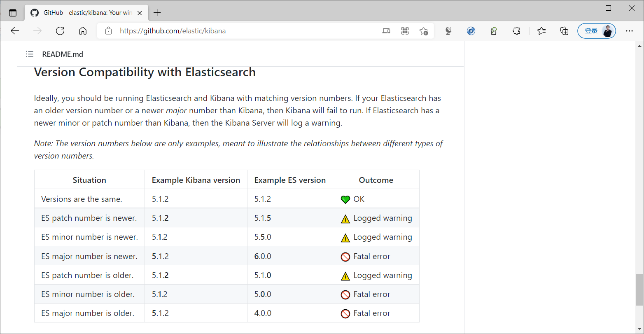This screenshot has height=334, width=644.
Task: Click prohibited icon in ES minor older row
Action: (x=345, y=294)
